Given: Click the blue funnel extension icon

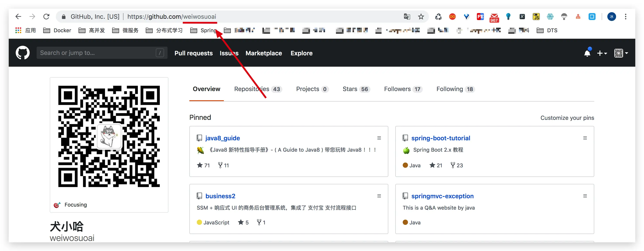Looking at the screenshot, I should pos(466,17).
